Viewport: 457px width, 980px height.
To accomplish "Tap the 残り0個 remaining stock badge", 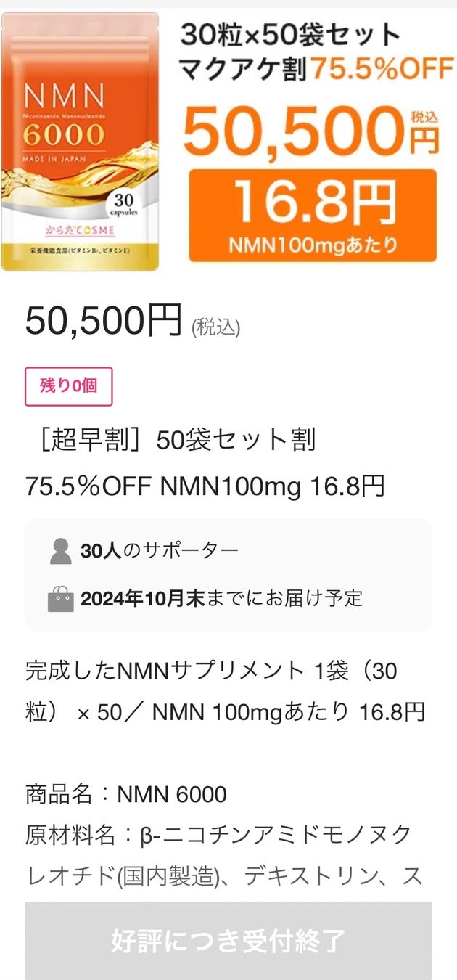I will pyautogui.click(x=69, y=386).
